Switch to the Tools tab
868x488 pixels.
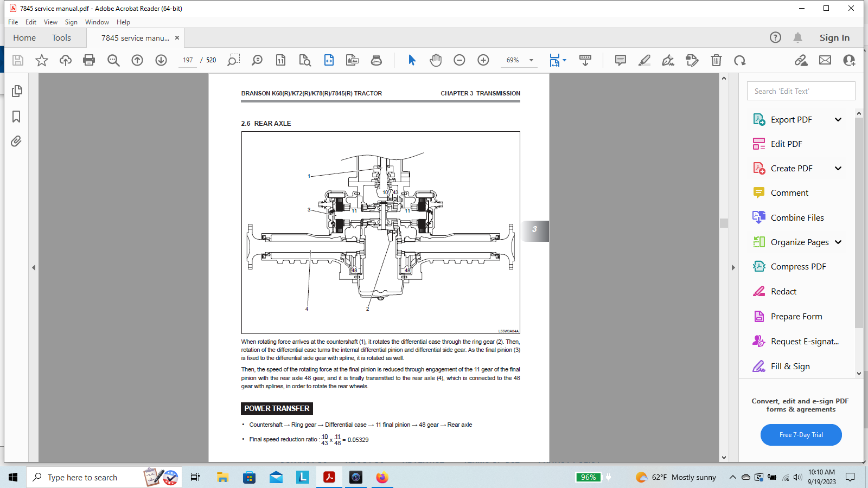tap(61, 38)
